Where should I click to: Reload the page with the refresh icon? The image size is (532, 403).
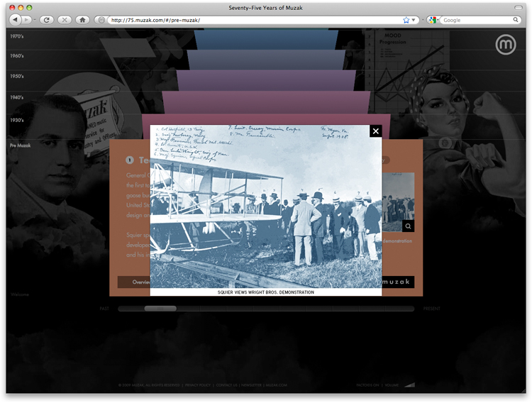(x=47, y=20)
